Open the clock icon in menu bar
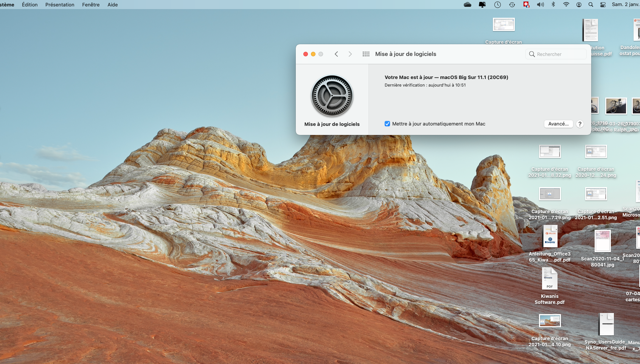 point(497,5)
